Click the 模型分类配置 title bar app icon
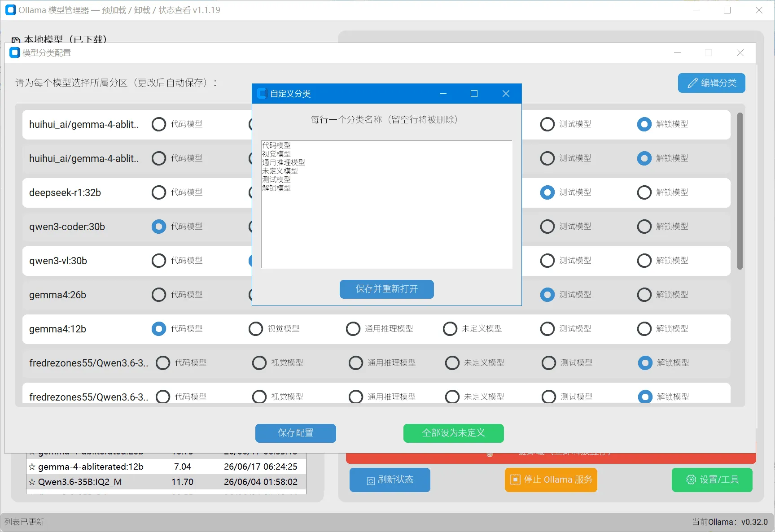This screenshot has height=532, width=775. [x=15, y=53]
